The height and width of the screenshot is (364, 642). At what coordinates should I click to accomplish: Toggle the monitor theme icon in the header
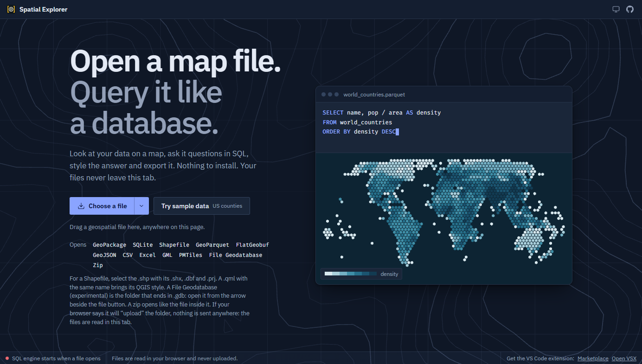point(616,9)
